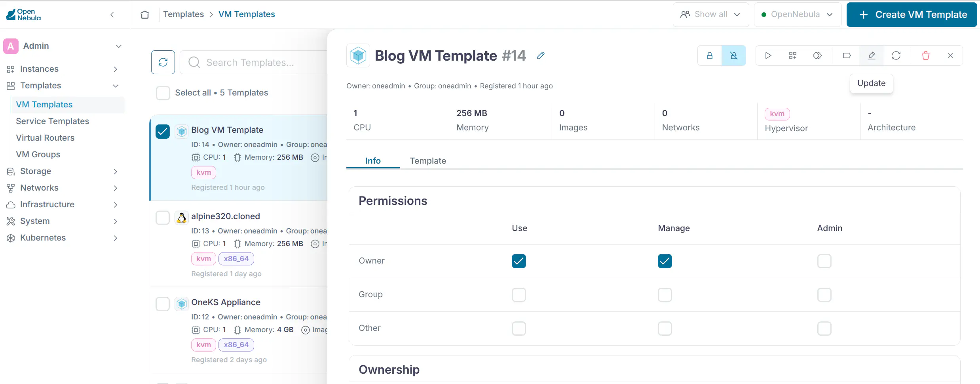Enable Other Admin permission

click(824, 329)
